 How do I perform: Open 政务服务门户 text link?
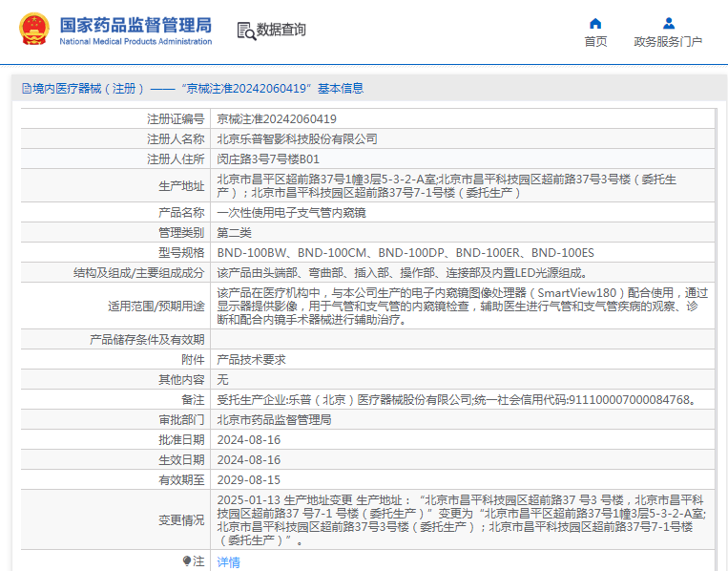pyautogui.click(x=668, y=42)
